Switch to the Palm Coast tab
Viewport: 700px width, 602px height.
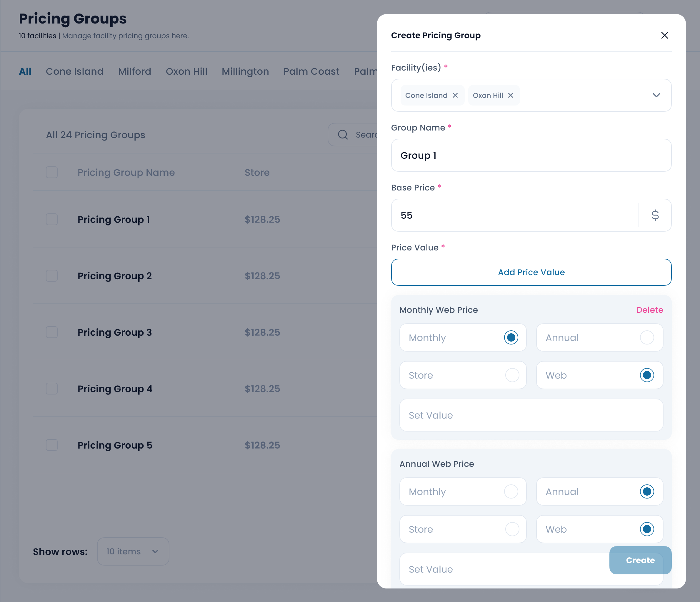coord(311,71)
